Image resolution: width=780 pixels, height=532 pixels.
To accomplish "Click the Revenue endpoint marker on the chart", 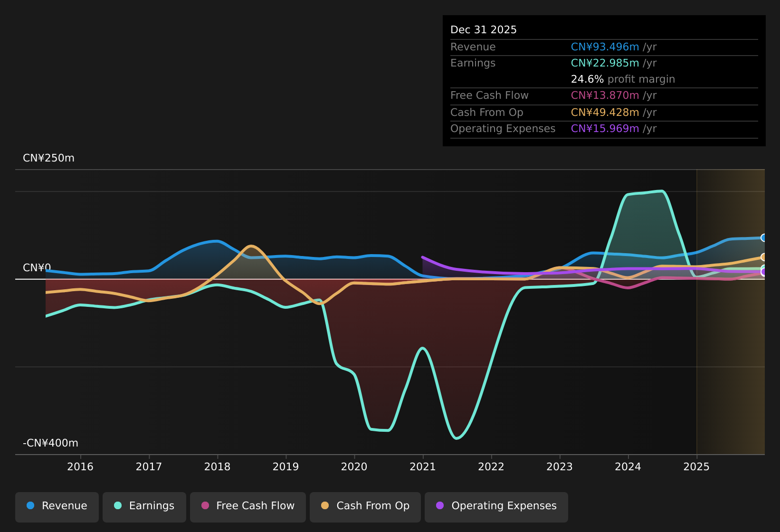I will tap(763, 237).
